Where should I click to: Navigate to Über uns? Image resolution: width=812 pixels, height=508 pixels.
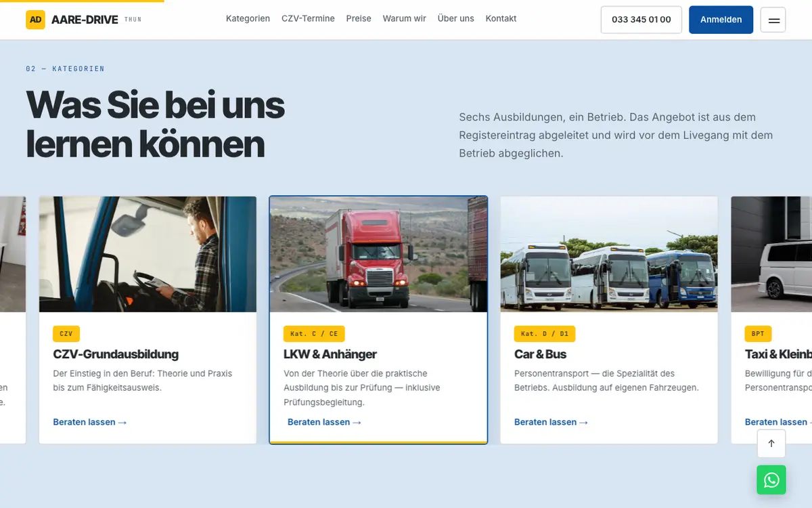pyautogui.click(x=456, y=19)
